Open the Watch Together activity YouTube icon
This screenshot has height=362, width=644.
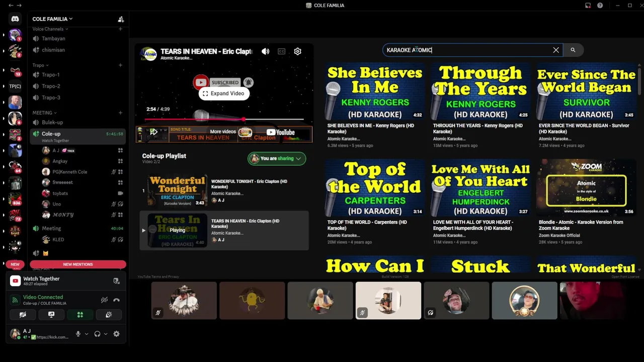[x=15, y=281]
